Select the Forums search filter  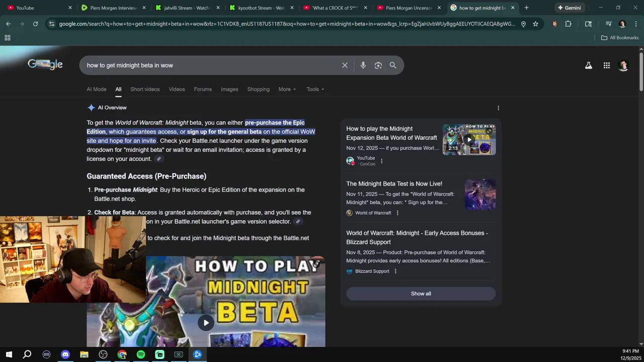pos(203,89)
